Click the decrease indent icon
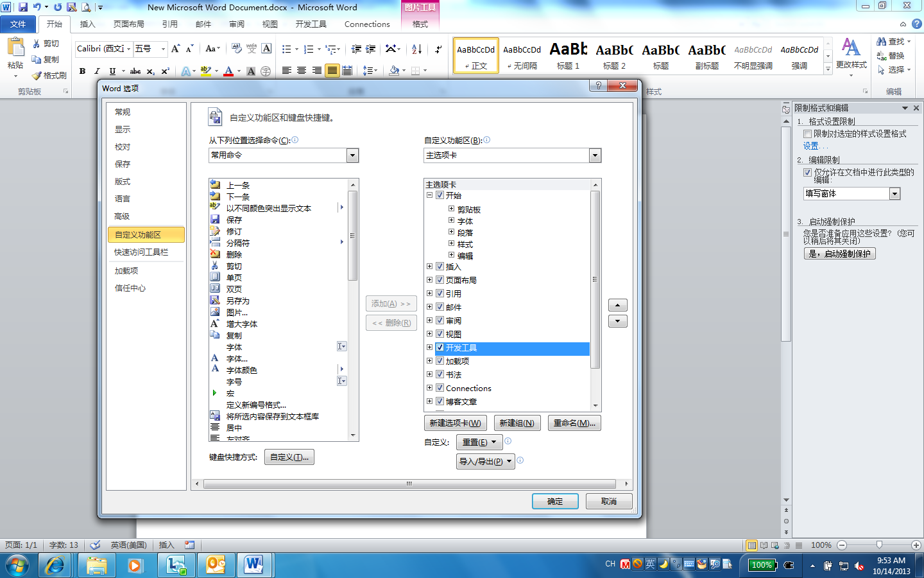 pyautogui.click(x=356, y=49)
